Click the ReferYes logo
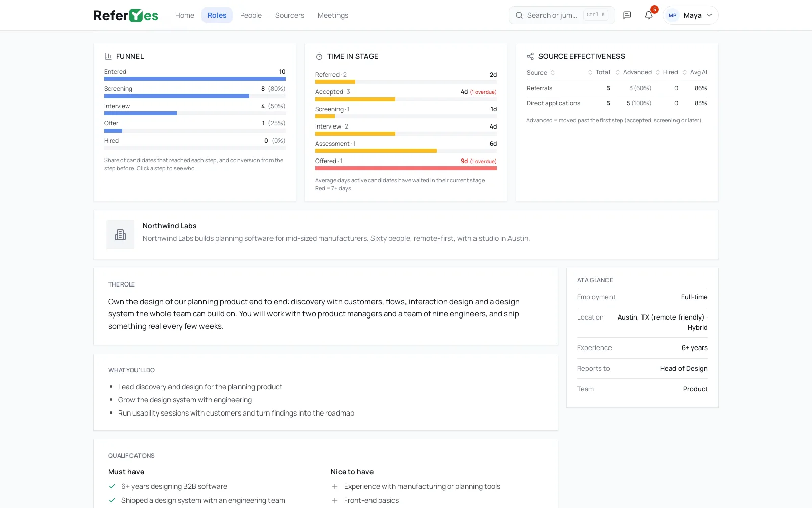Viewport: 812px width, 508px height. pyautogui.click(x=126, y=15)
